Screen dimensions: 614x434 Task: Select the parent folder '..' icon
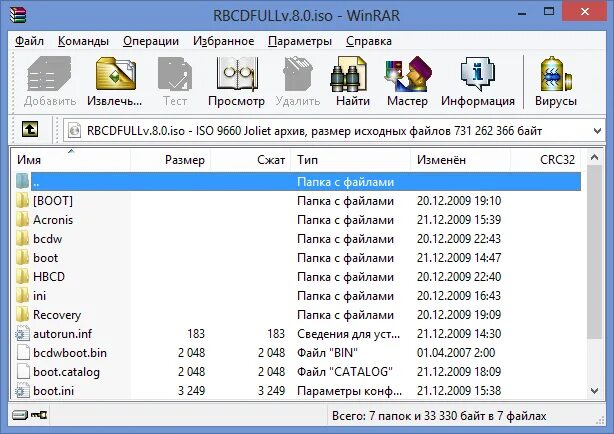[23, 181]
